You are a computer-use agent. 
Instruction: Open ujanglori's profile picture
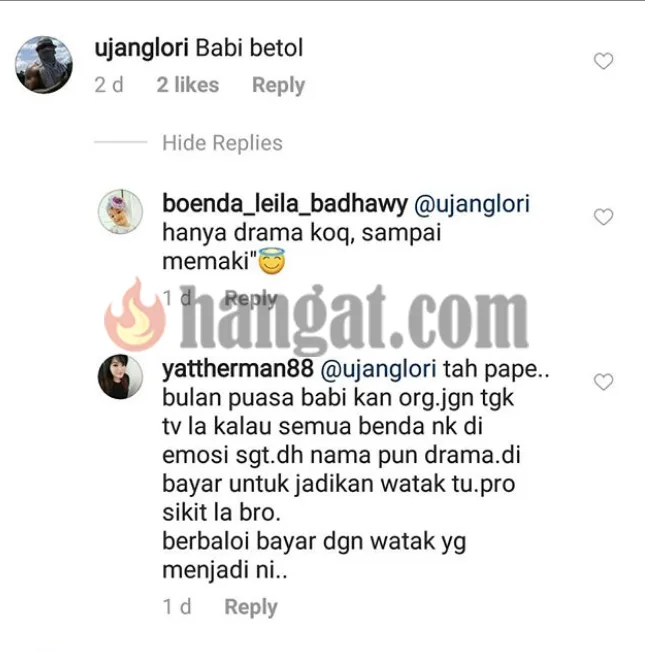[44, 65]
